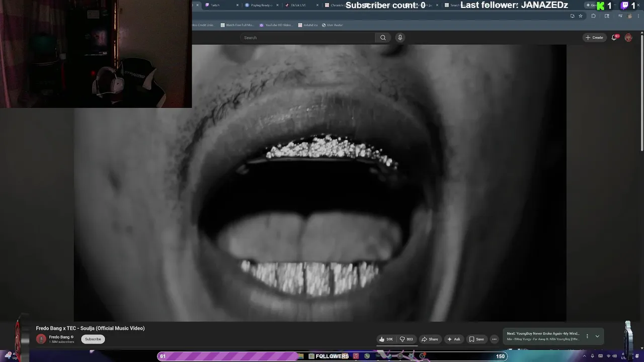Click the video title Fredo Bang x TEC - Soulja
This screenshot has height=362, width=644.
[90, 328]
